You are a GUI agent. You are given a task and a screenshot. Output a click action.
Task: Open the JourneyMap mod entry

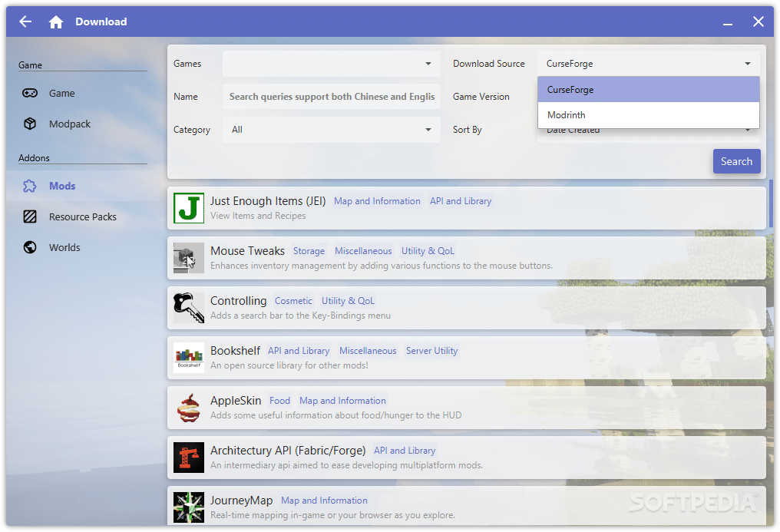tap(467, 506)
